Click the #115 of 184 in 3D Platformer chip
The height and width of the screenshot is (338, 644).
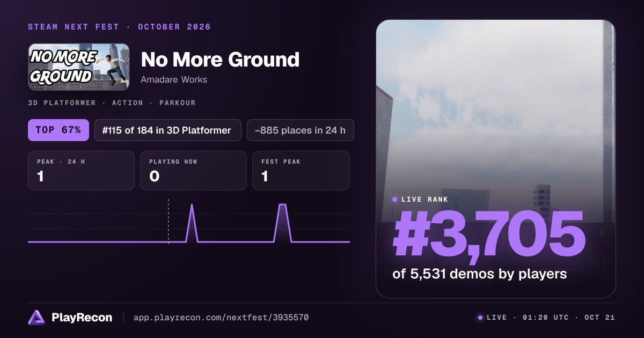pos(168,130)
